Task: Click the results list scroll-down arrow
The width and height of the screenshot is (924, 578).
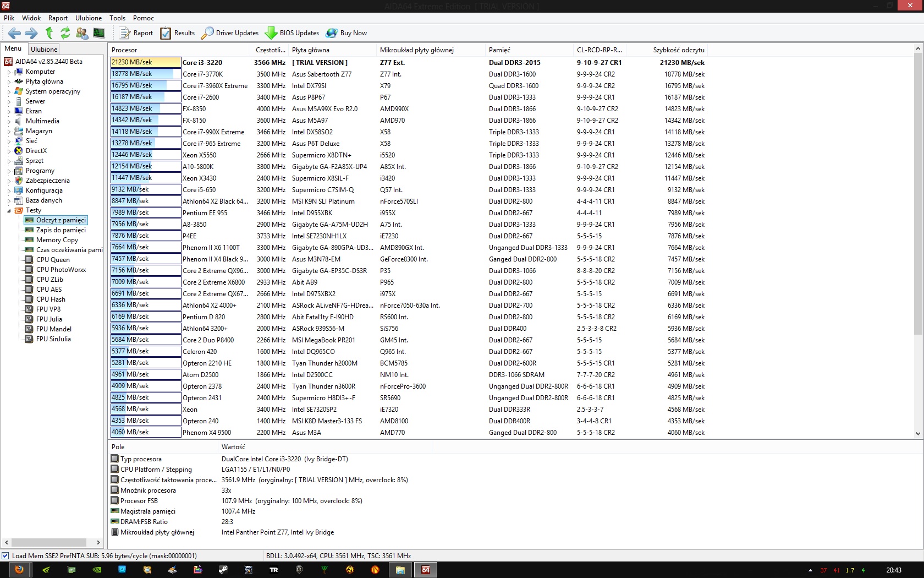Action: click(918, 434)
